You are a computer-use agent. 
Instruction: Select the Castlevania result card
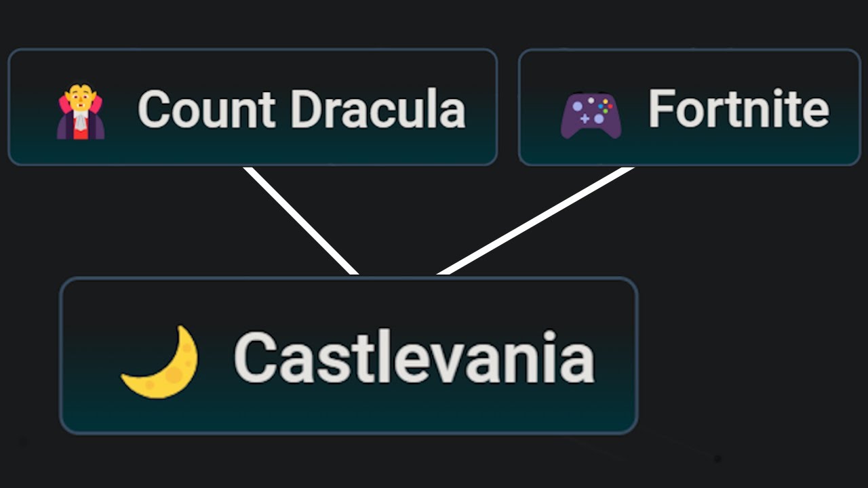coord(349,407)
